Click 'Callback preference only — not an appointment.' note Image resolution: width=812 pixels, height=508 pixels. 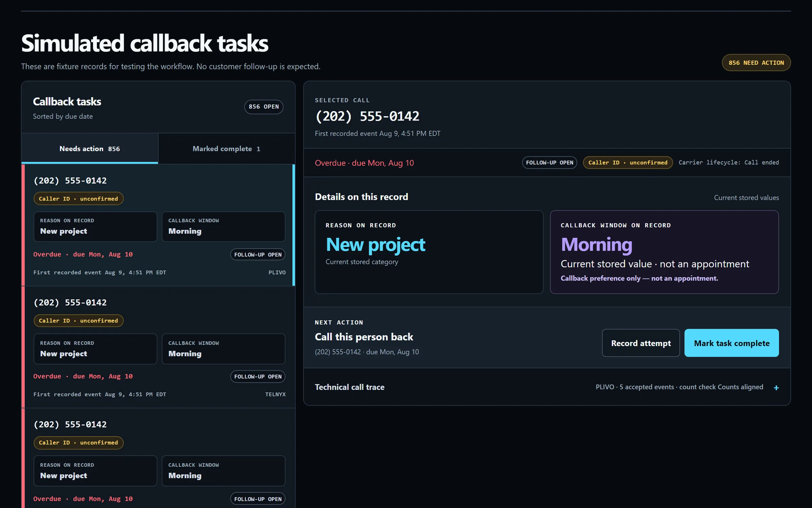pyautogui.click(x=639, y=278)
